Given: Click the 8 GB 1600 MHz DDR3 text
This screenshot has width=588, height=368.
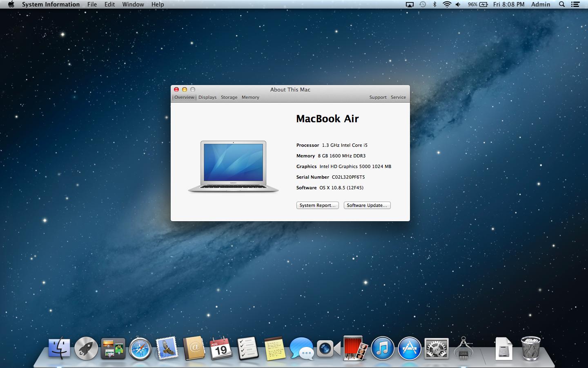Looking at the screenshot, I should tap(342, 156).
